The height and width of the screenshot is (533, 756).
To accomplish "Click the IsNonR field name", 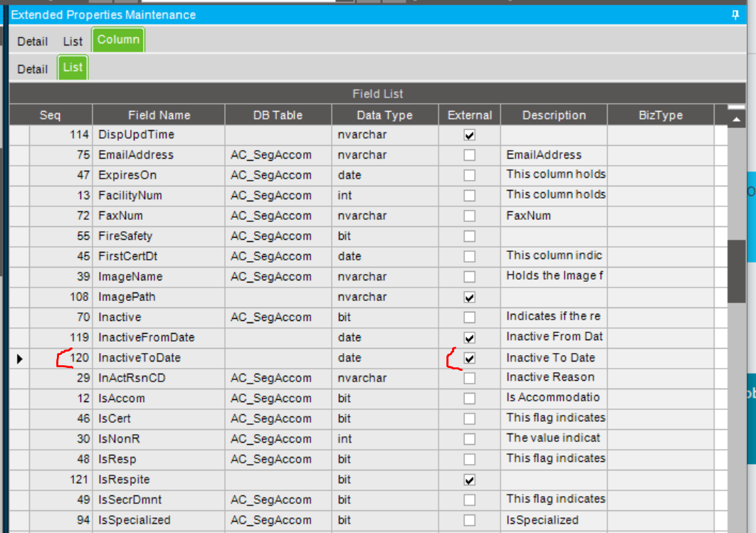I will coord(159,439).
